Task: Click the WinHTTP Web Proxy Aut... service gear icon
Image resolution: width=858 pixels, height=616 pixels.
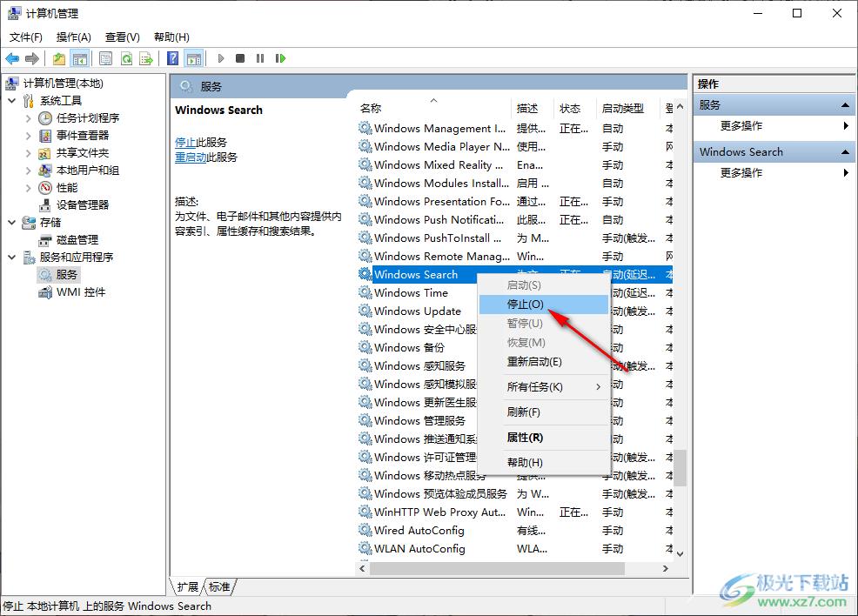Action: [365, 512]
